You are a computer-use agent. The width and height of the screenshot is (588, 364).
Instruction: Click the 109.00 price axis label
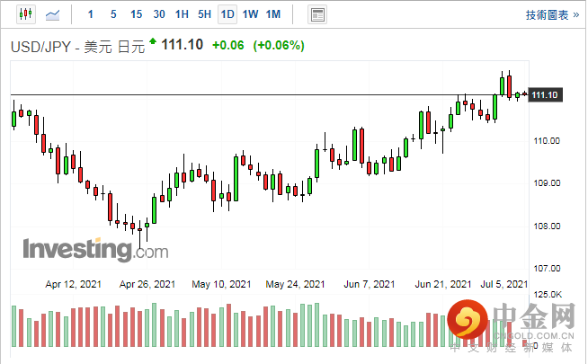[x=547, y=183]
